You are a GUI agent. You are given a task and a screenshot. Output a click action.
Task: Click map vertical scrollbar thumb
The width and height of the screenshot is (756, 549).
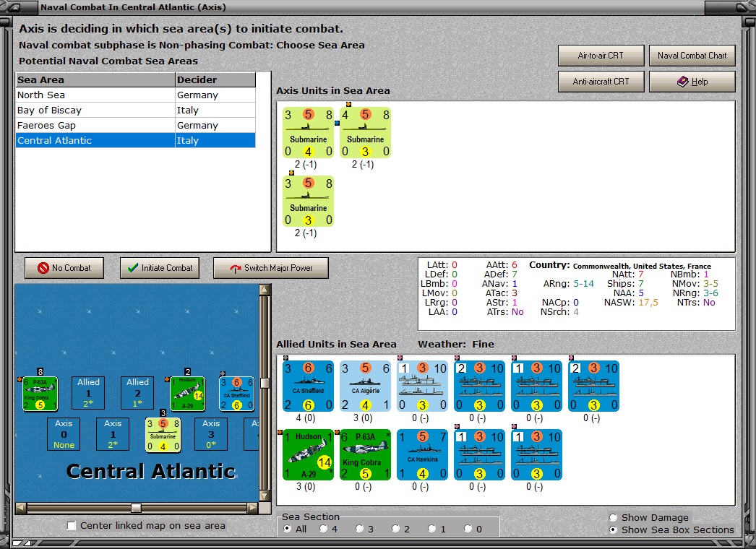(265, 383)
